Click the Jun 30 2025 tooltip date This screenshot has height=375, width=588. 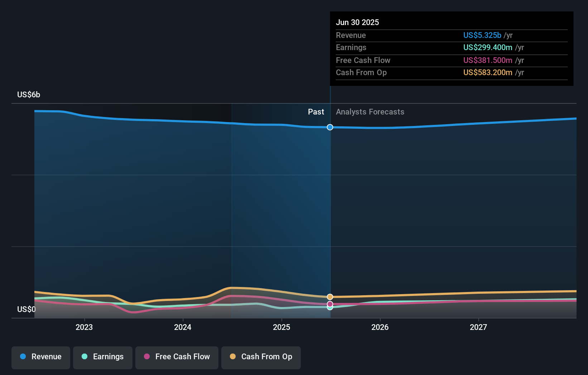click(x=357, y=22)
